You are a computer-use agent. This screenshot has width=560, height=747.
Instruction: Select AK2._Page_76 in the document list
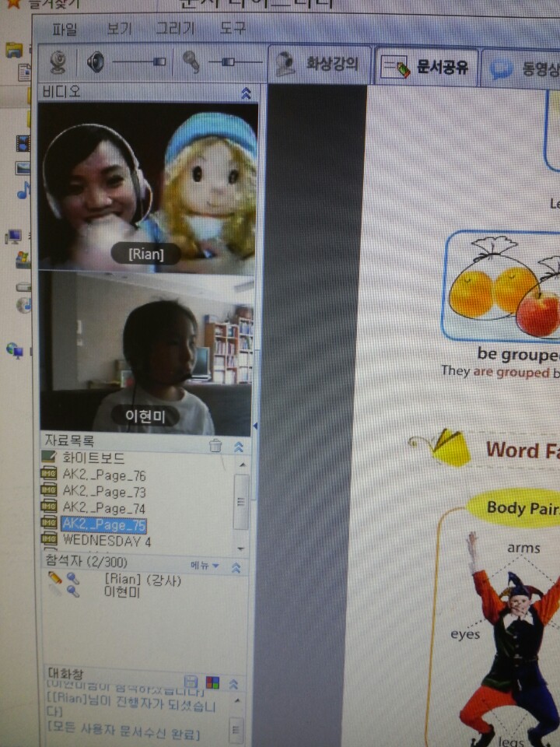click(103, 475)
